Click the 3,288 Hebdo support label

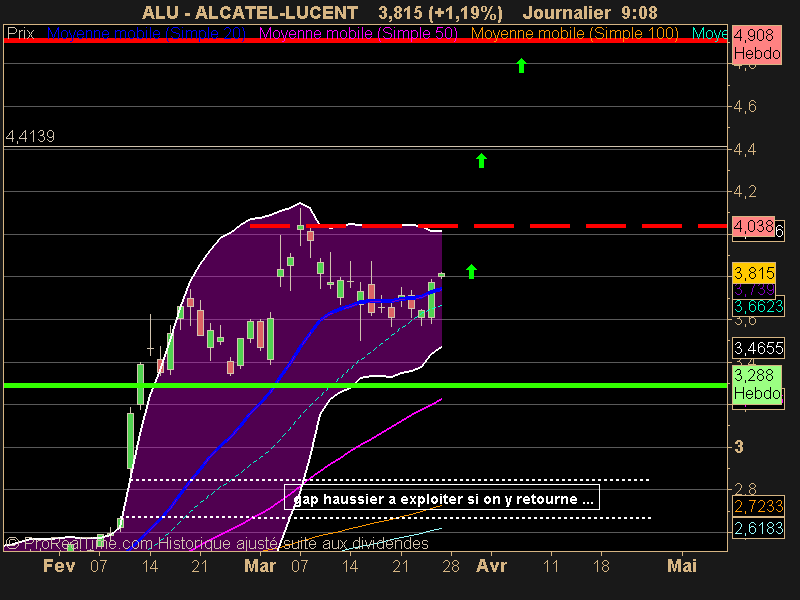(x=757, y=385)
